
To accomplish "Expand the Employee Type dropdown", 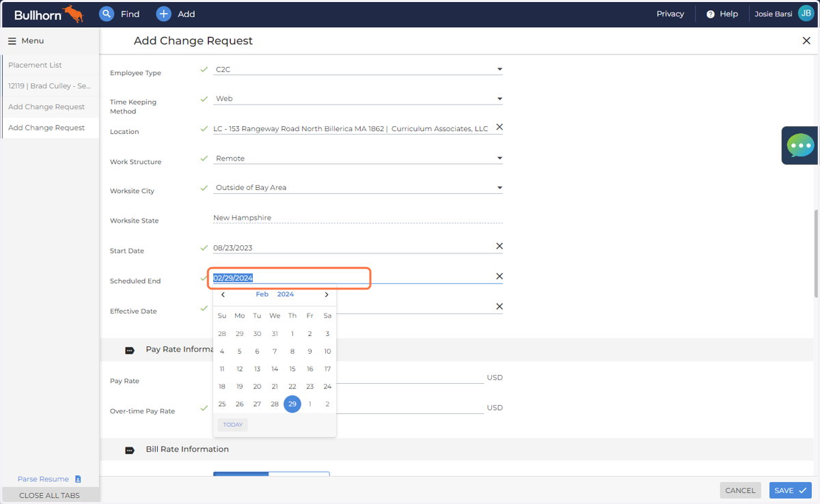I will [500, 69].
